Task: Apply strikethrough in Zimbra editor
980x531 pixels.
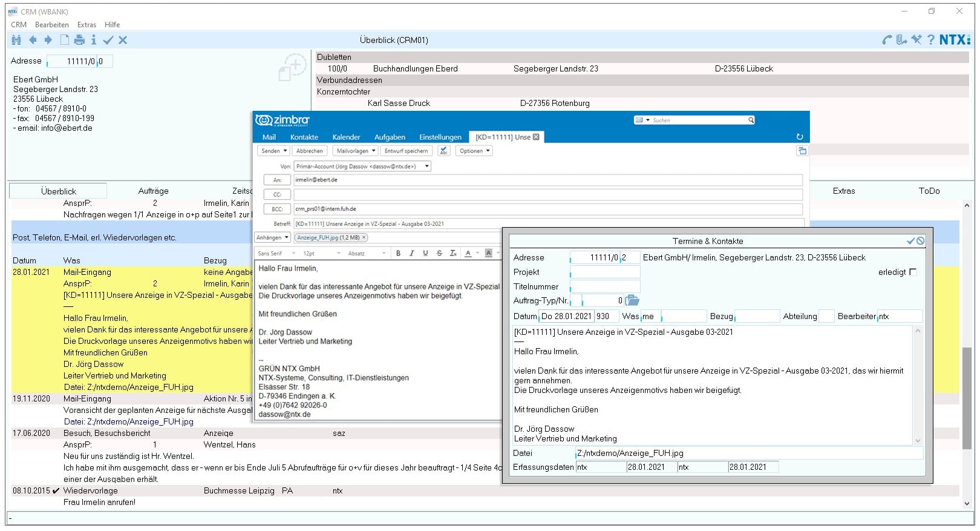Action: pyautogui.click(x=439, y=253)
